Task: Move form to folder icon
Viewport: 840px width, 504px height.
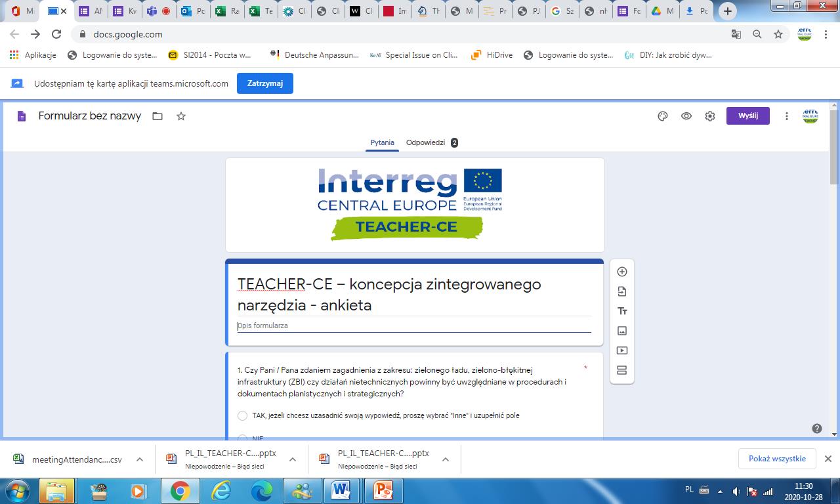Action: pos(157,116)
